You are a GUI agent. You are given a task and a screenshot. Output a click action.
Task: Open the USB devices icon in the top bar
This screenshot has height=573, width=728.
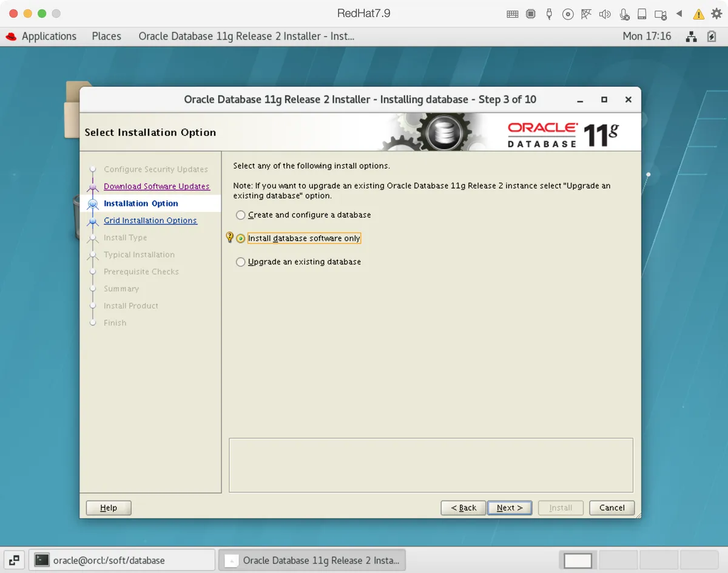pos(549,13)
